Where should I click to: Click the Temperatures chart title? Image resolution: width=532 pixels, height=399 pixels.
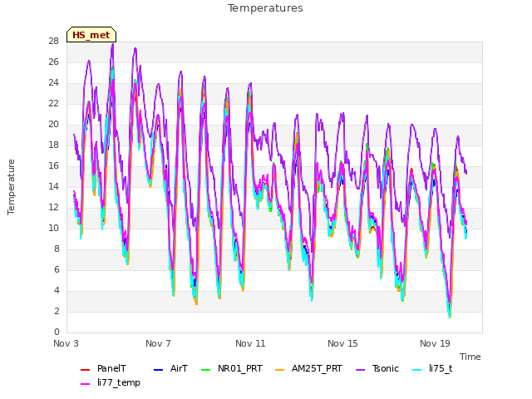[265, 8]
